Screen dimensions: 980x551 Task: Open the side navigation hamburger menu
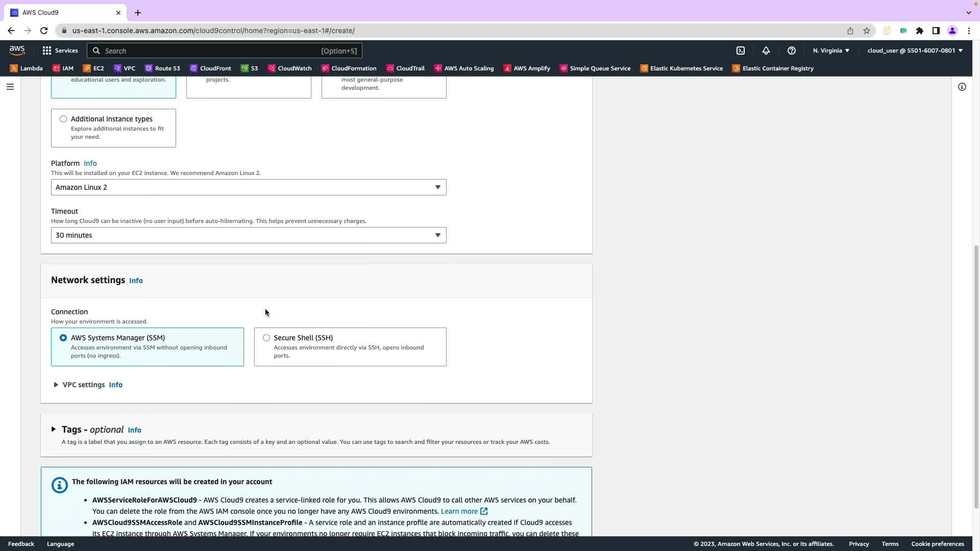pyautogui.click(x=10, y=87)
